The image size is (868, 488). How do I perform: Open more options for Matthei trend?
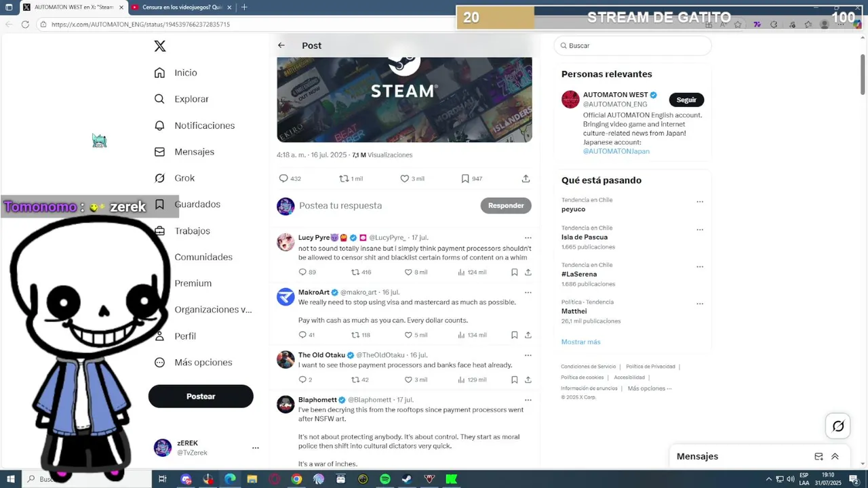point(700,304)
